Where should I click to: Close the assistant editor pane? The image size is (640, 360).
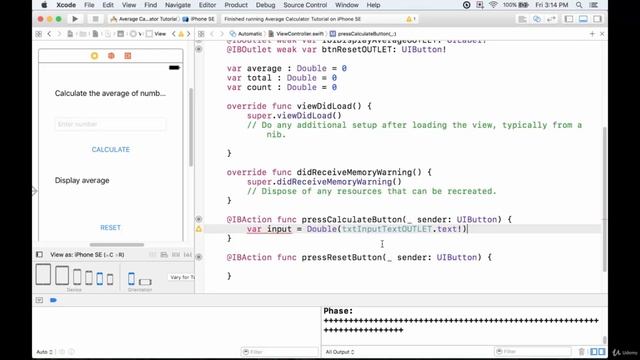click(x=602, y=34)
